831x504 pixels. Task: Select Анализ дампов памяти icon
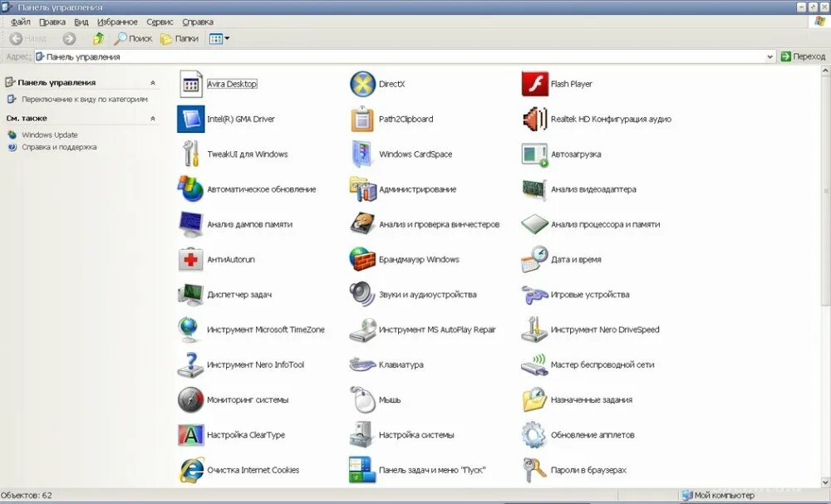click(191, 224)
